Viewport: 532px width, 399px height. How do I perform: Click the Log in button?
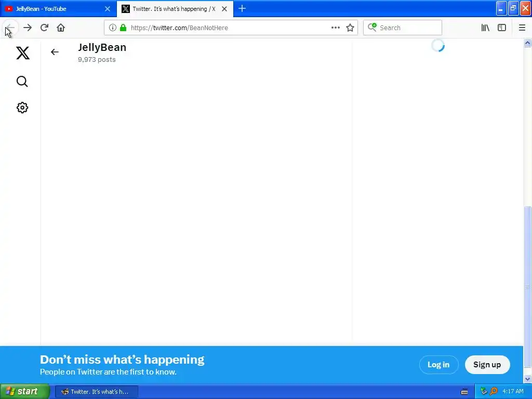(x=438, y=365)
